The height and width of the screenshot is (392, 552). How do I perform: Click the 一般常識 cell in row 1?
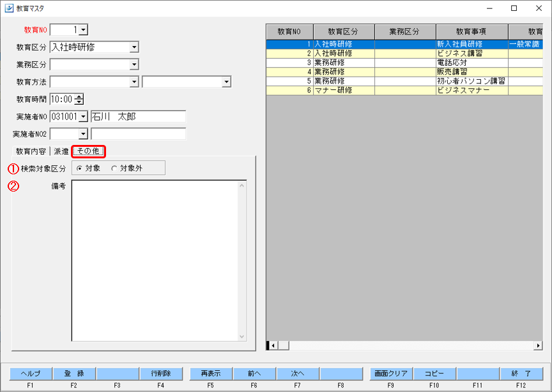click(526, 44)
